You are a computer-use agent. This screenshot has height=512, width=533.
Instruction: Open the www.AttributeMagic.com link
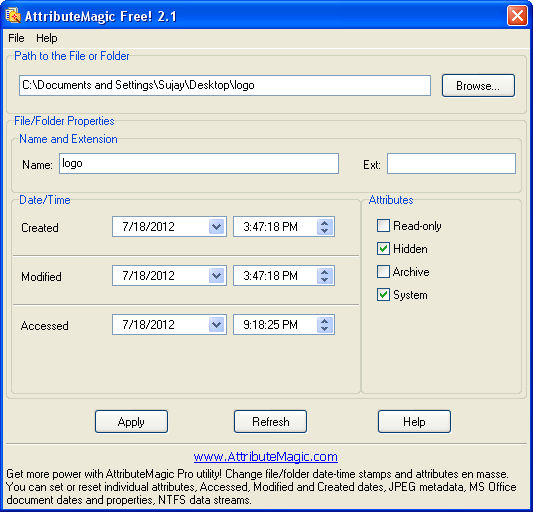click(x=265, y=456)
